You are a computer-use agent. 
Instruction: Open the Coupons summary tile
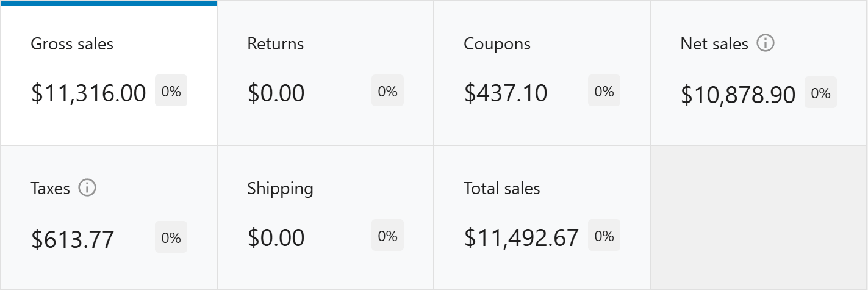pyautogui.click(x=542, y=73)
